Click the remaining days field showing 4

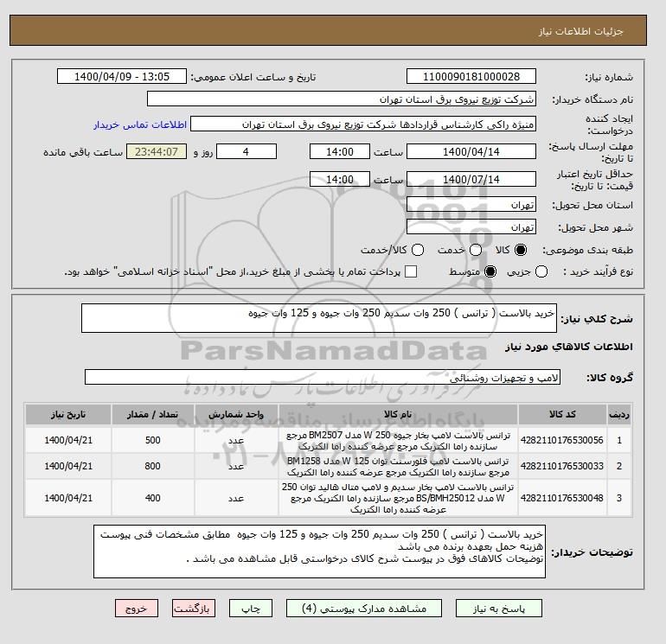247,151
